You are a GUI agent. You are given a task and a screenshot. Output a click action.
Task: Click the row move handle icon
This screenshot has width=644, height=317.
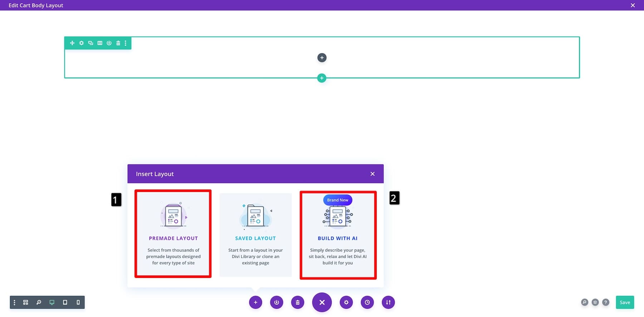point(72,43)
